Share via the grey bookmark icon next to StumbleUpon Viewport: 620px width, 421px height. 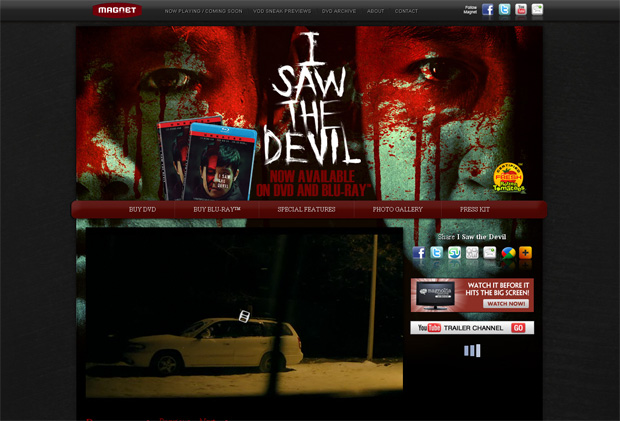point(472,252)
